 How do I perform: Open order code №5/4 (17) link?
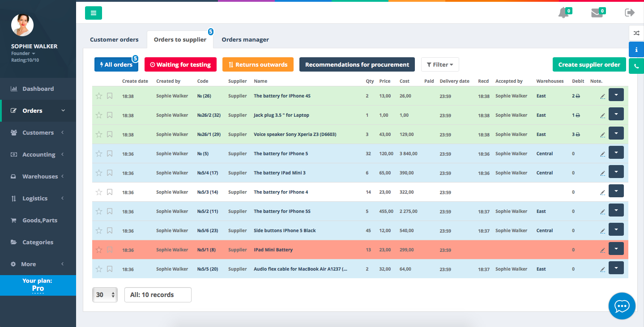tap(208, 173)
